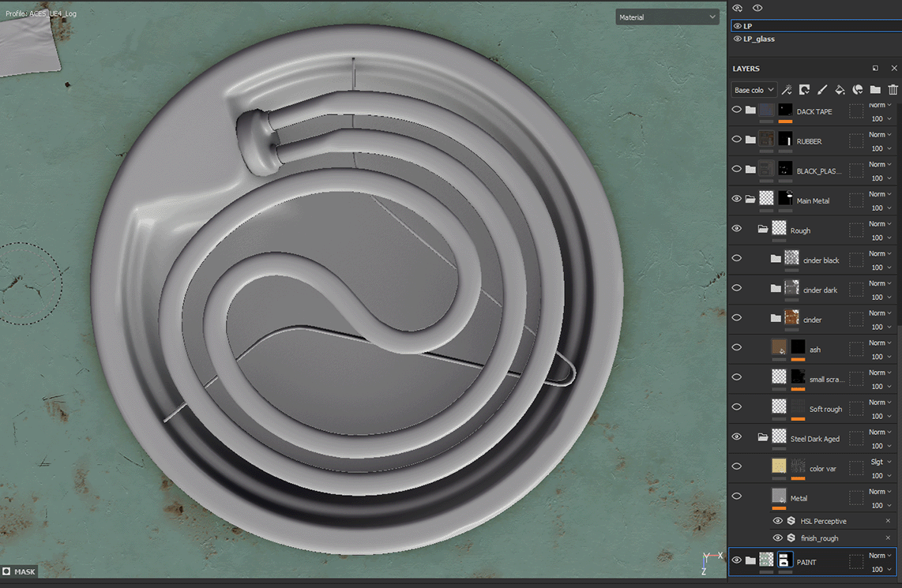Click folder icon of cinder layer

tap(776, 318)
